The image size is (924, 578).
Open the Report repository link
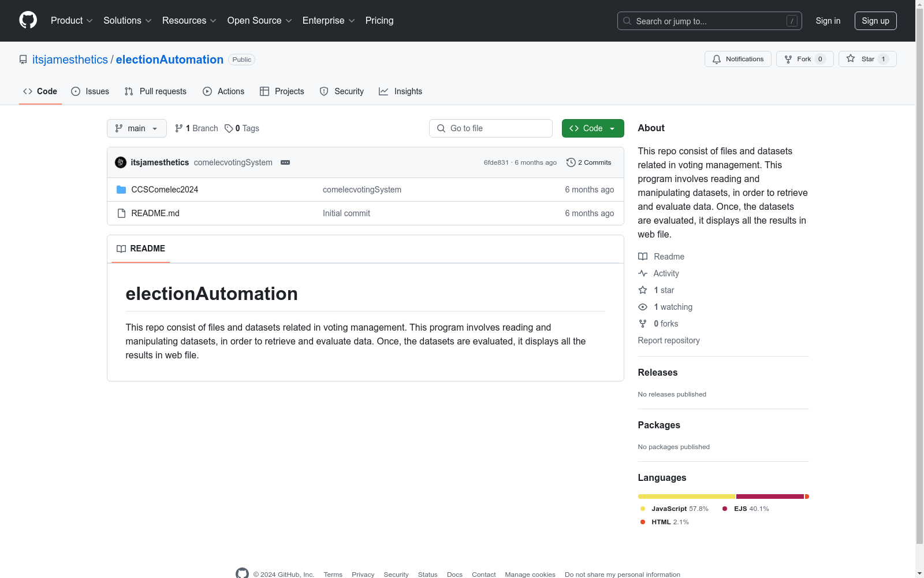pos(669,340)
